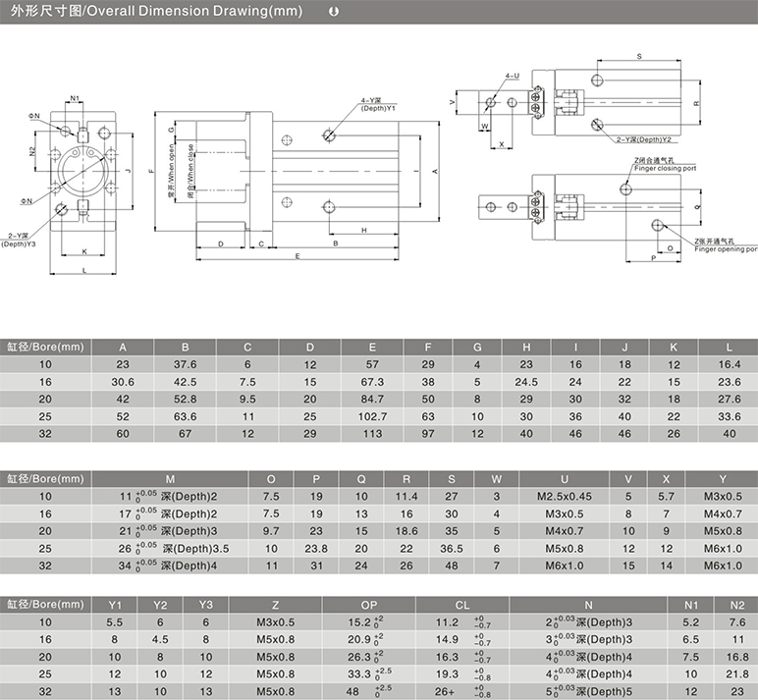
Task: Select the 'Finger opening port' label
Action: (x=727, y=249)
